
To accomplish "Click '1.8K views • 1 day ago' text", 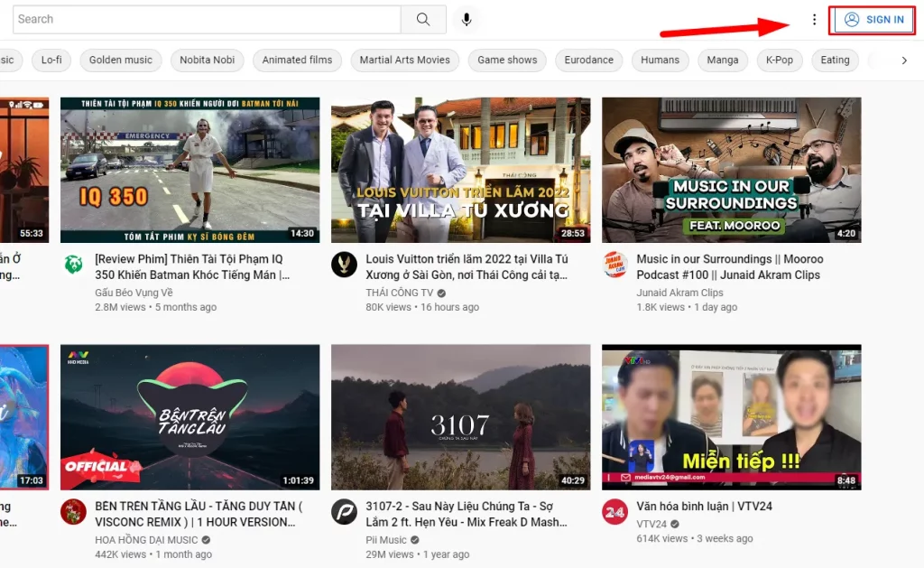I will [687, 307].
